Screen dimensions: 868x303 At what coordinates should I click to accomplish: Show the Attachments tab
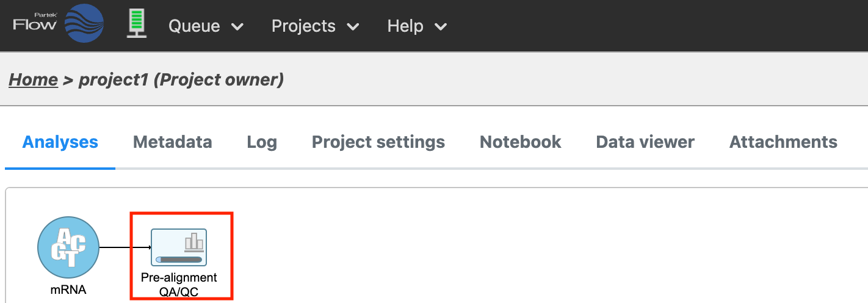[783, 142]
